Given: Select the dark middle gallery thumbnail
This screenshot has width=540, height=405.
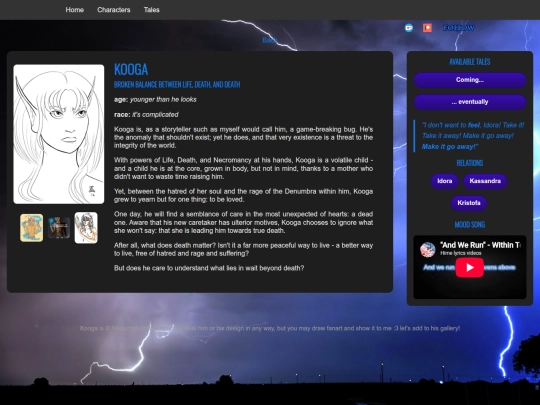Looking at the screenshot, I should pyautogui.click(x=59, y=228).
